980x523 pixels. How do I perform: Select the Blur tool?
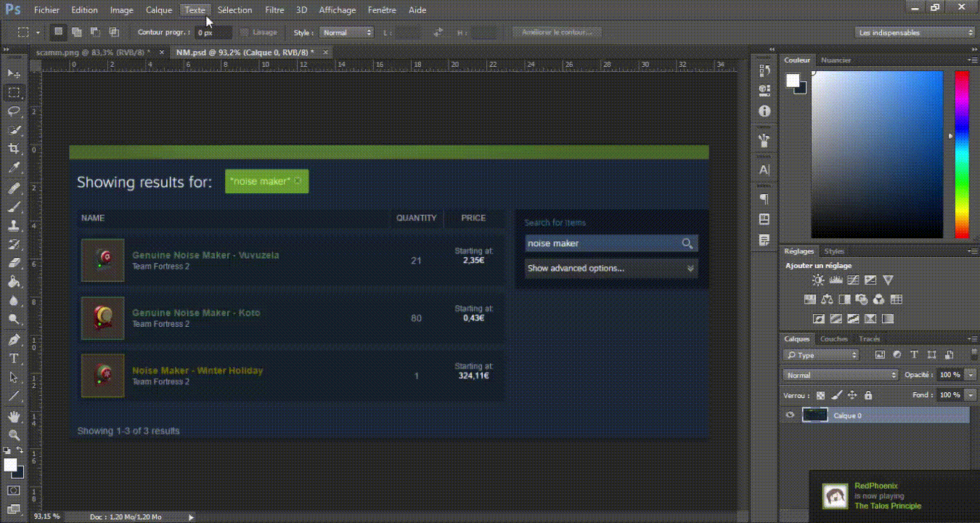pyautogui.click(x=14, y=301)
